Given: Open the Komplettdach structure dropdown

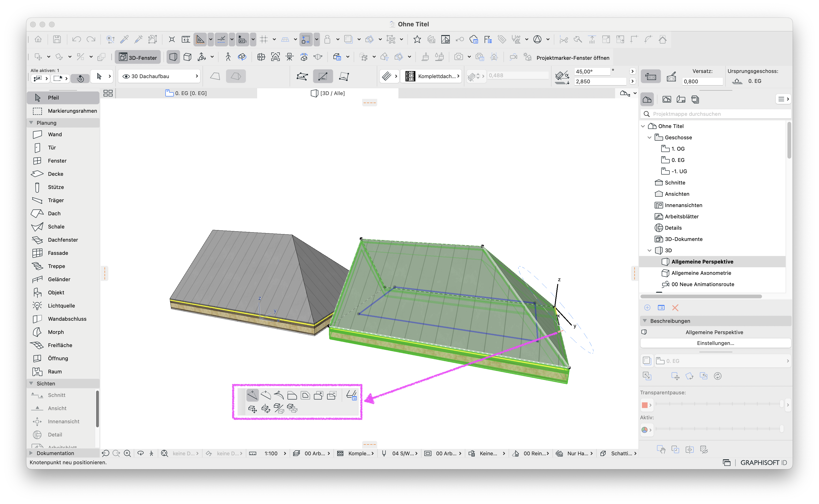Looking at the screenshot, I should [431, 76].
